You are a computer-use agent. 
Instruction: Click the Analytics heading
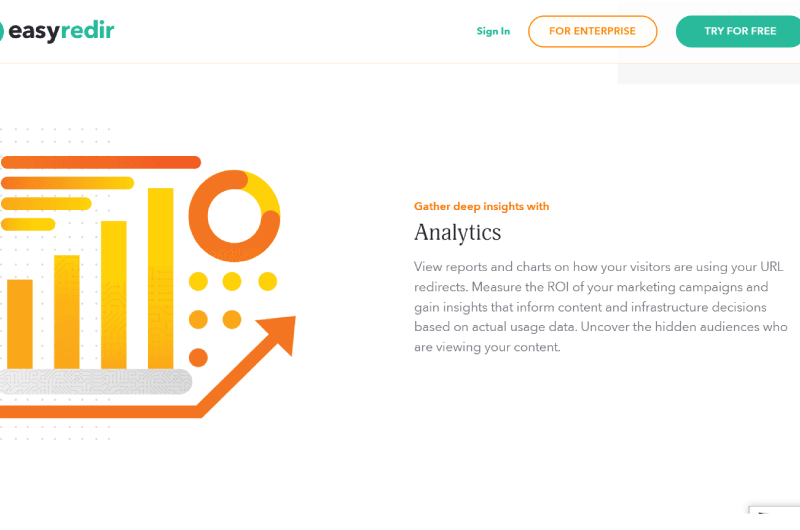458,233
